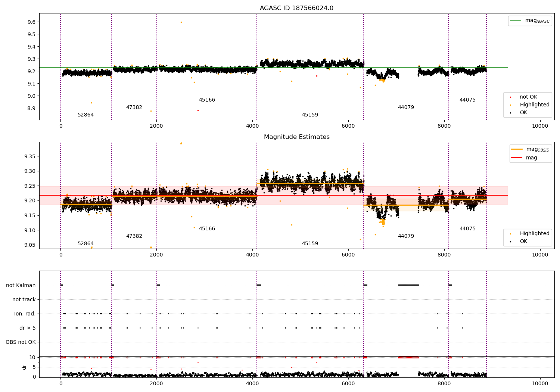Click the 9.35 y-axis tick label
Image resolution: width=560 pixels, height=392 pixels.
(30, 156)
